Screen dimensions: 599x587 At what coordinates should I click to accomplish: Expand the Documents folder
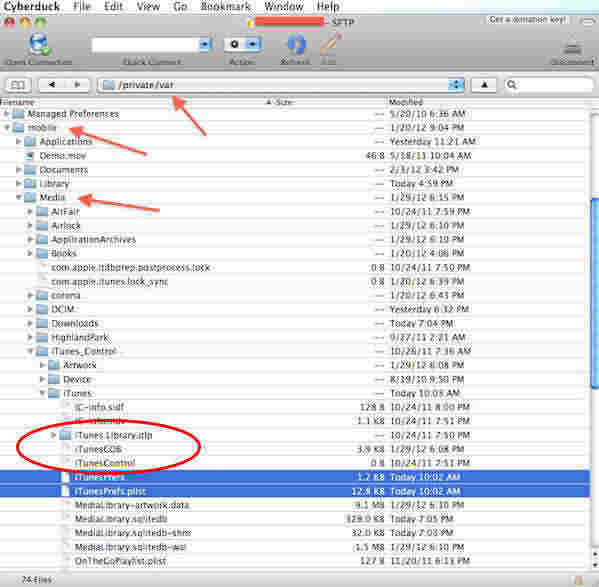coord(18,170)
